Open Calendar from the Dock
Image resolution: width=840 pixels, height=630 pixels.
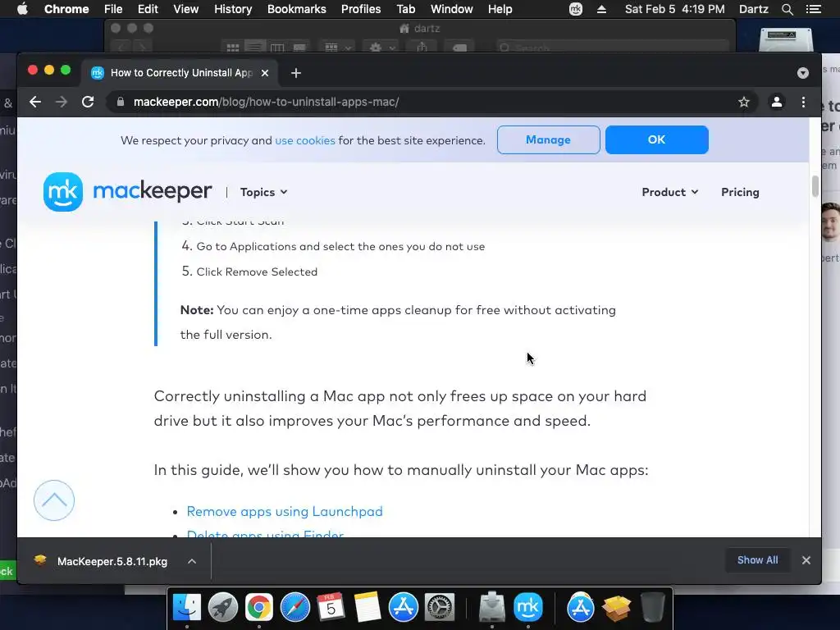[x=331, y=608]
